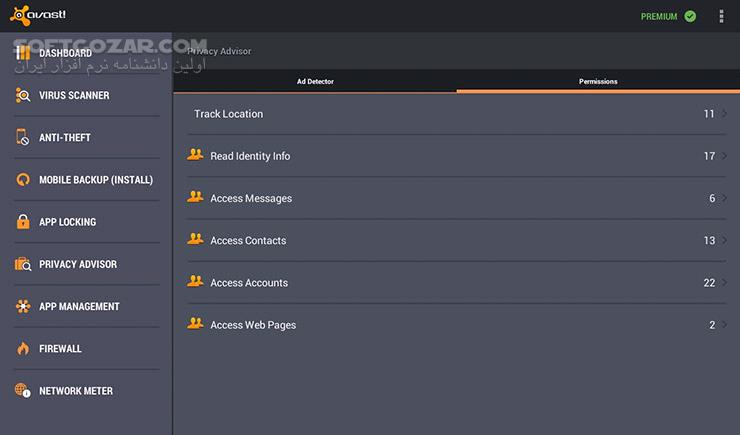Open the Read Identity Info label
Image resolution: width=740 pixels, height=435 pixels.
click(250, 156)
